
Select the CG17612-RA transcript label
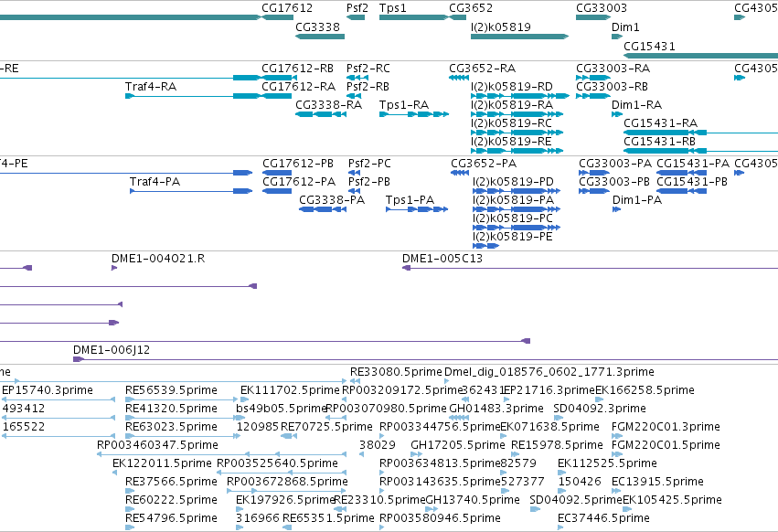[x=298, y=86]
